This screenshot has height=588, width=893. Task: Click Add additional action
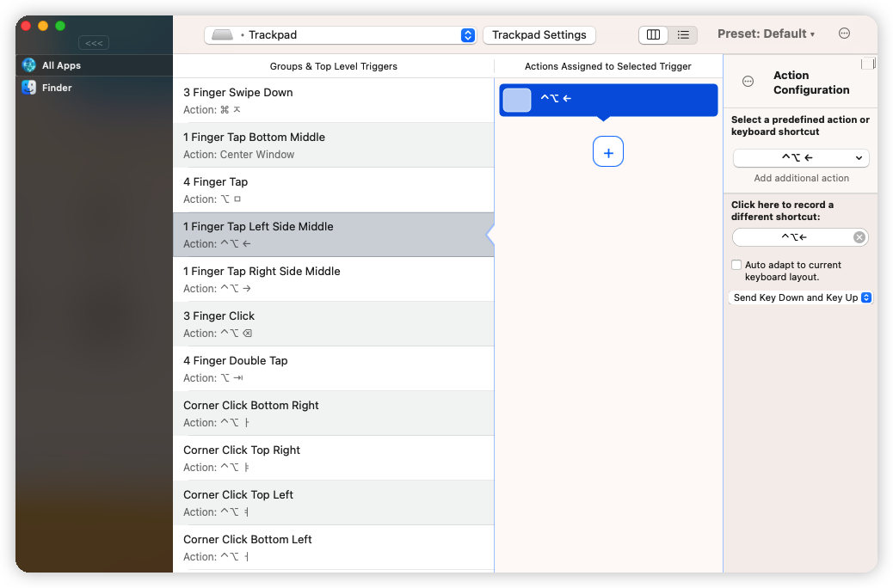point(801,178)
